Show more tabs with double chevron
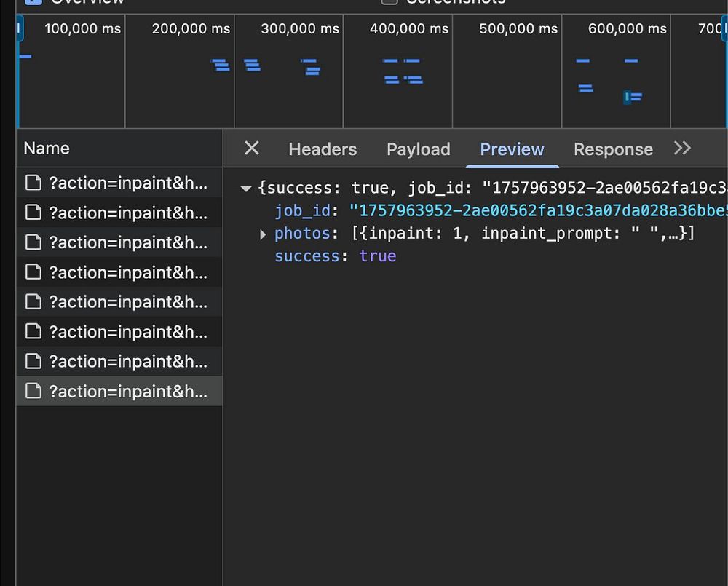 coord(682,149)
